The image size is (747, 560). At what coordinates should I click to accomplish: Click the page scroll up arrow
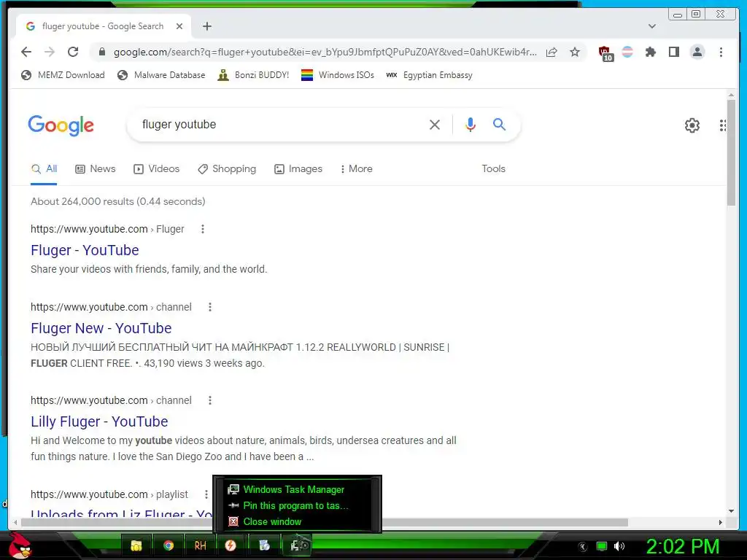pos(731,96)
